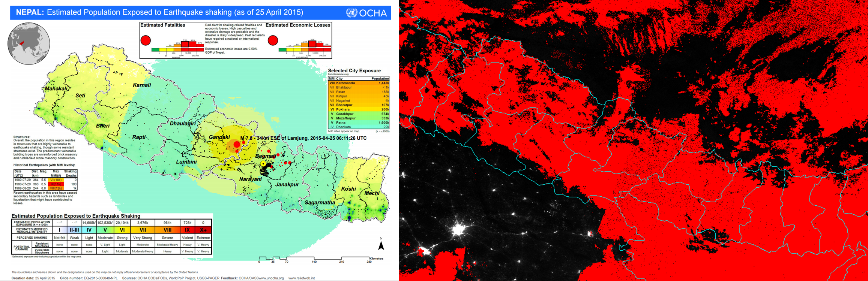Click the 'Lumbini' zone label
The image size is (868, 281).
coord(186,162)
